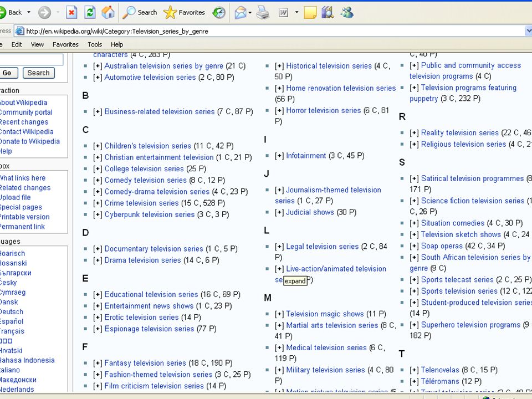Click the Back navigation arrow icon
532x399 pixels.
[2, 13]
